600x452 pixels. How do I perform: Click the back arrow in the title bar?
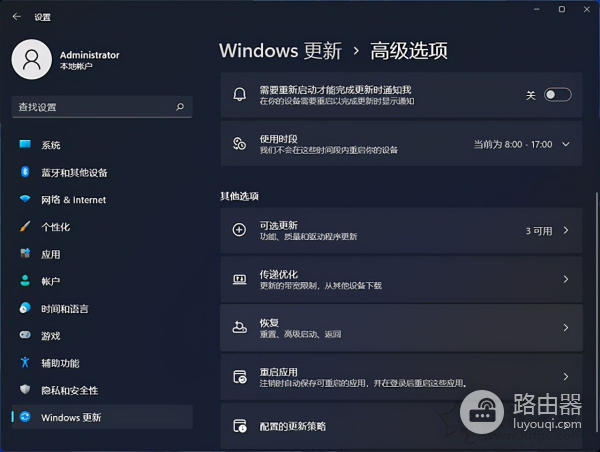pyautogui.click(x=16, y=16)
